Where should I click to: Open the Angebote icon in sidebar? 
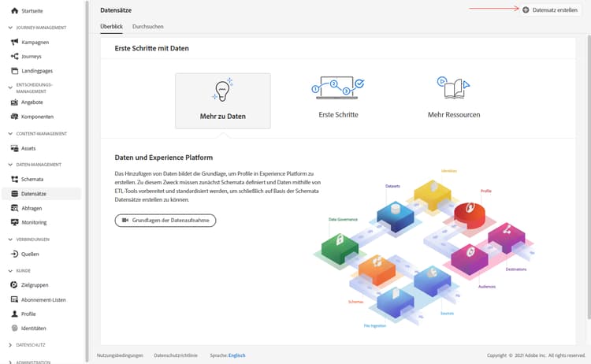click(x=14, y=102)
